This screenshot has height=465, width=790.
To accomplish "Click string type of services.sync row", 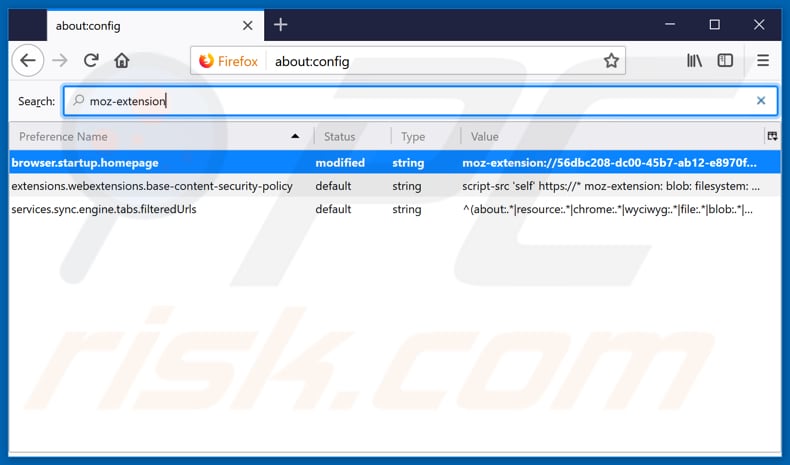I will 407,210.
